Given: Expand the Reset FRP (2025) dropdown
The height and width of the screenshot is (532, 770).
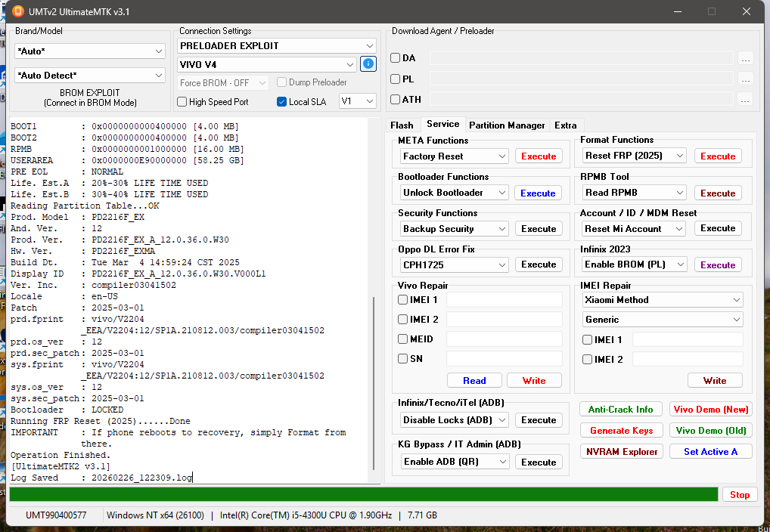Looking at the screenshot, I should (x=635, y=156).
